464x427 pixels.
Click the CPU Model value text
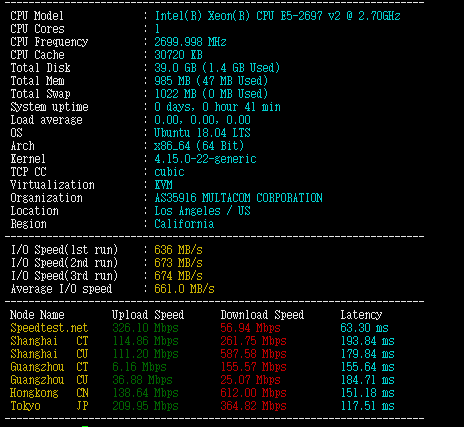coord(277,16)
